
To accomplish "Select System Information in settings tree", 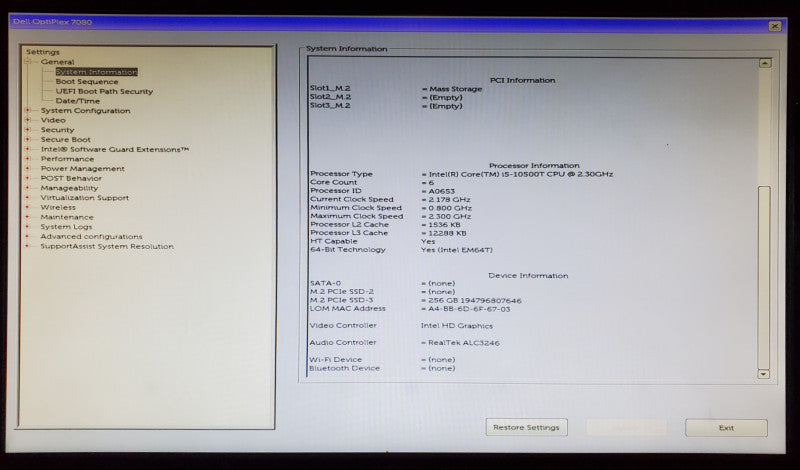I will pos(96,72).
